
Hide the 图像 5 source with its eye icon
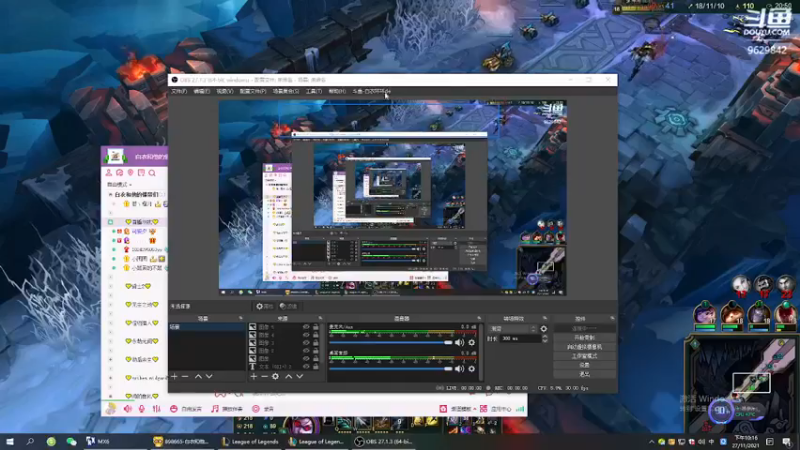[306, 327]
